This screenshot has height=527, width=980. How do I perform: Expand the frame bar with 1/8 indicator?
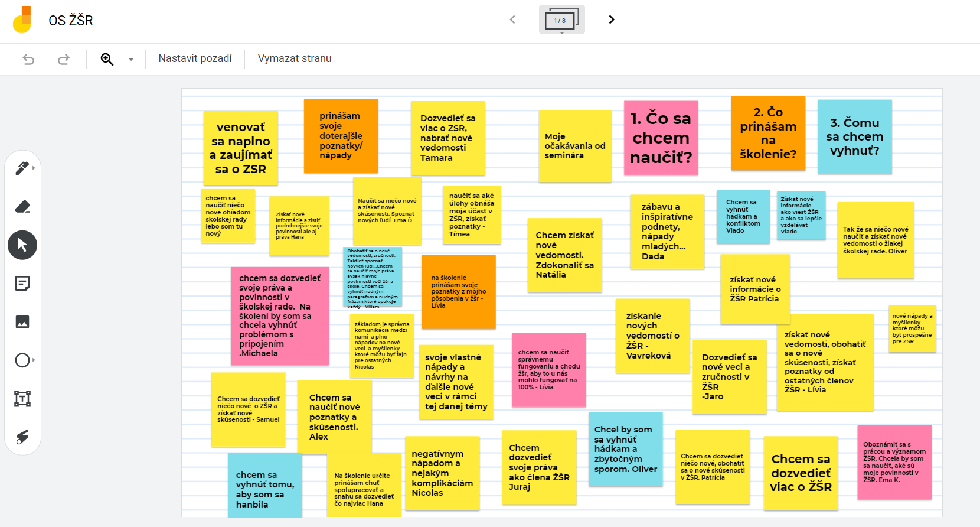click(x=561, y=20)
